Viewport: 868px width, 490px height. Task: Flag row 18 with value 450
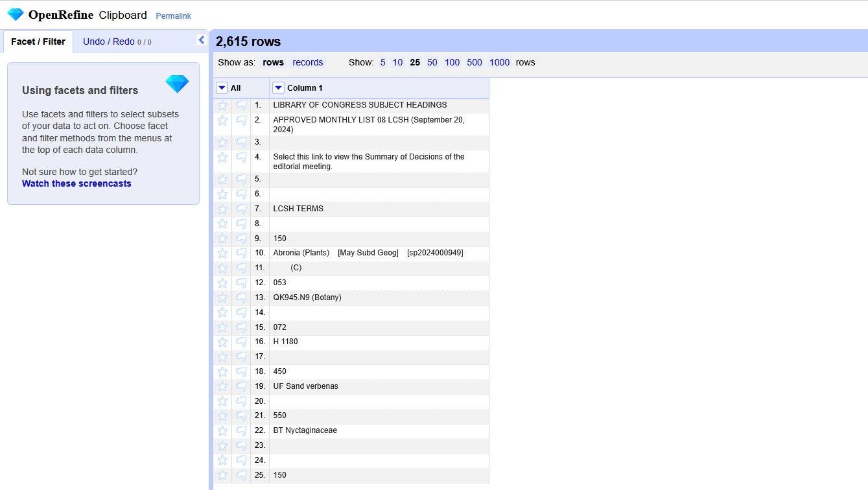pos(241,371)
